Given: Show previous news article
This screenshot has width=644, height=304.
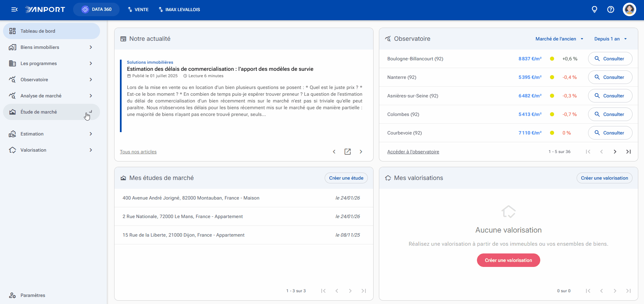Looking at the screenshot, I should click(x=334, y=152).
